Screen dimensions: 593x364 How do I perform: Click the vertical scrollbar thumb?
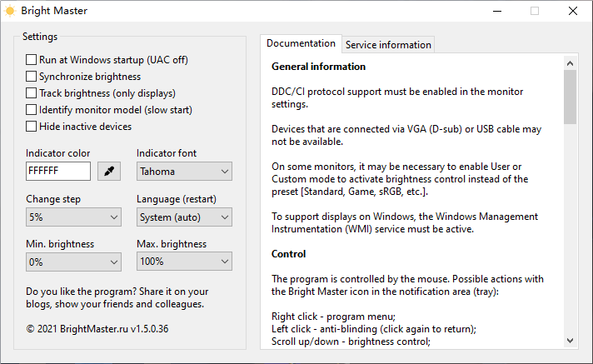pos(570,96)
